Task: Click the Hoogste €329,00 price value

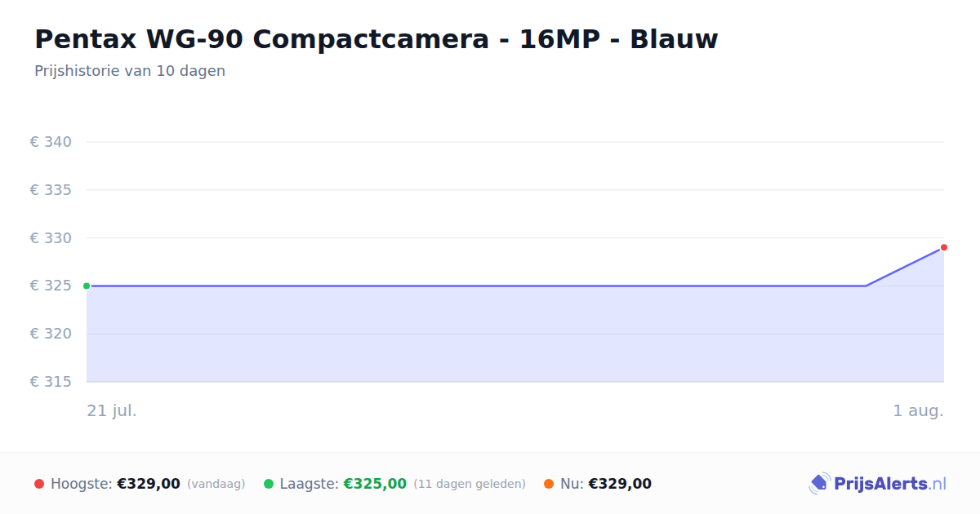Action: coord(149,484)
